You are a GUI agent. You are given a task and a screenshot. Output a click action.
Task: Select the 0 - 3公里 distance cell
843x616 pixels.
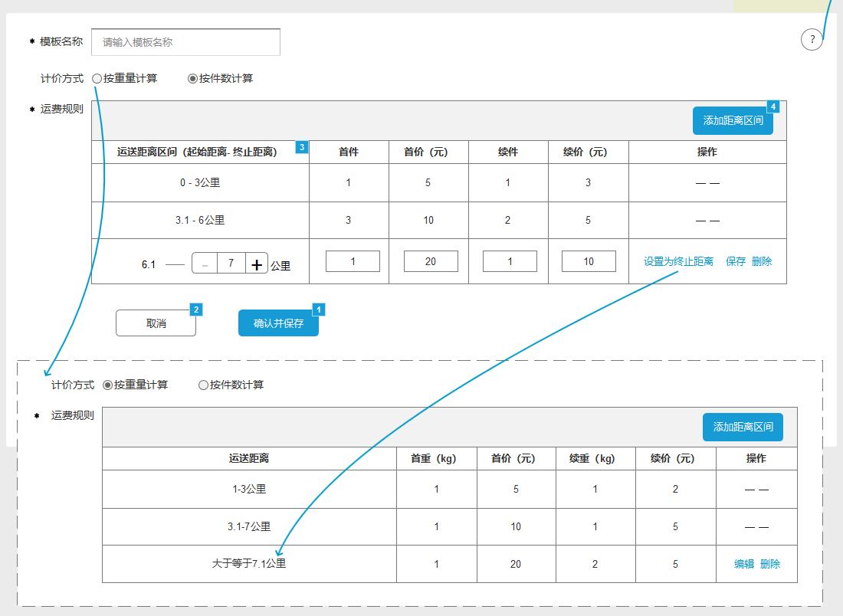coord(200,183)
